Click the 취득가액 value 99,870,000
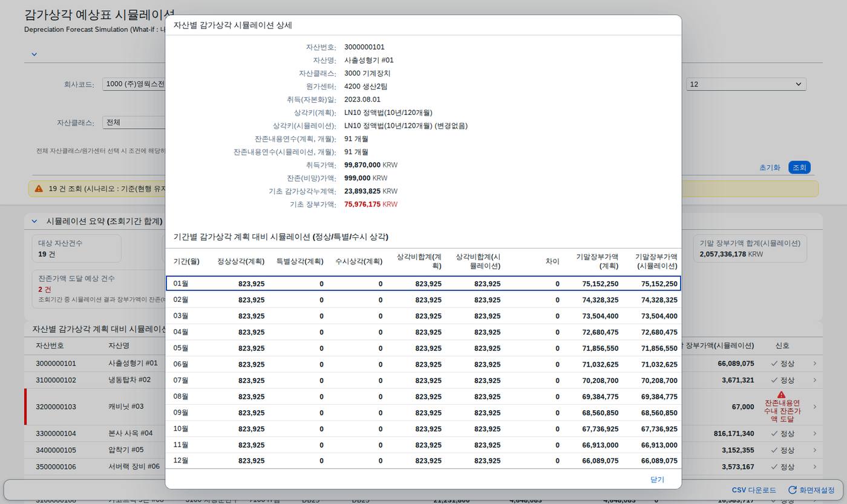 click(x=362, y=165)
